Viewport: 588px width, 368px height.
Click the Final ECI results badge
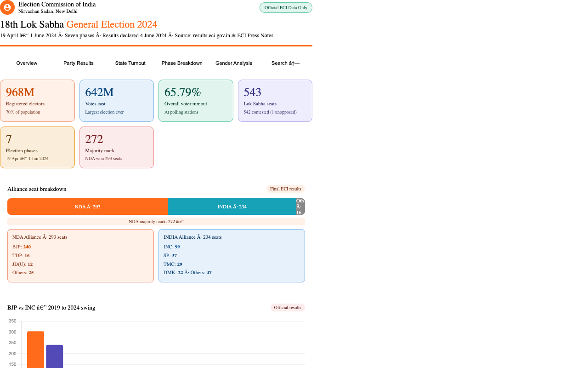[286, 189]
